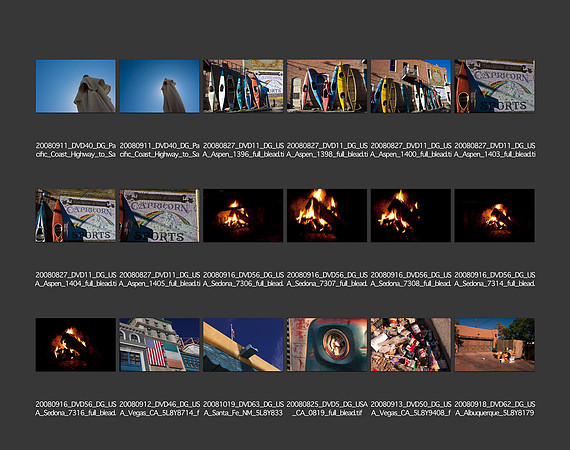Select the Aspen_1405 Capricorn mural thumbnail

159,216
